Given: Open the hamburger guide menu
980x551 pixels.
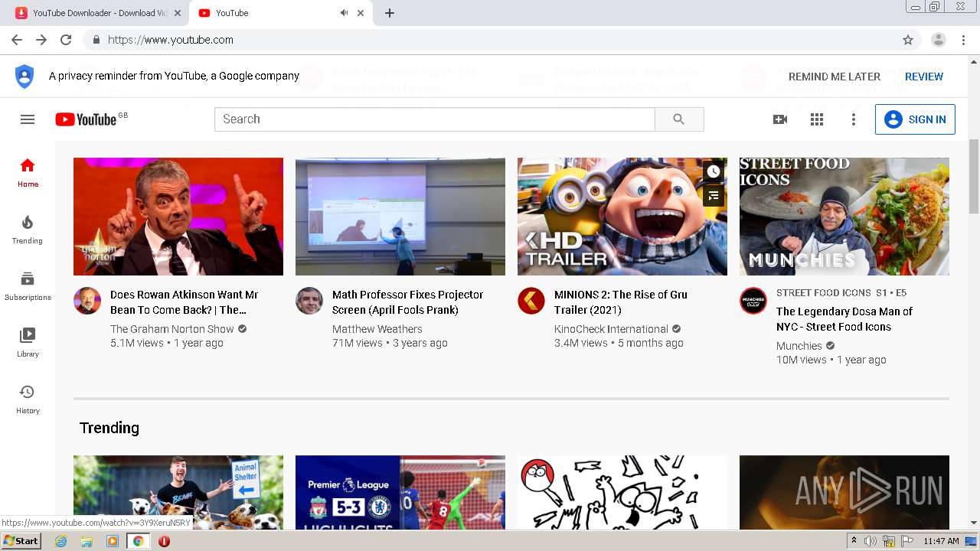Looking at the screenshot, I should (x=28, y=119).
